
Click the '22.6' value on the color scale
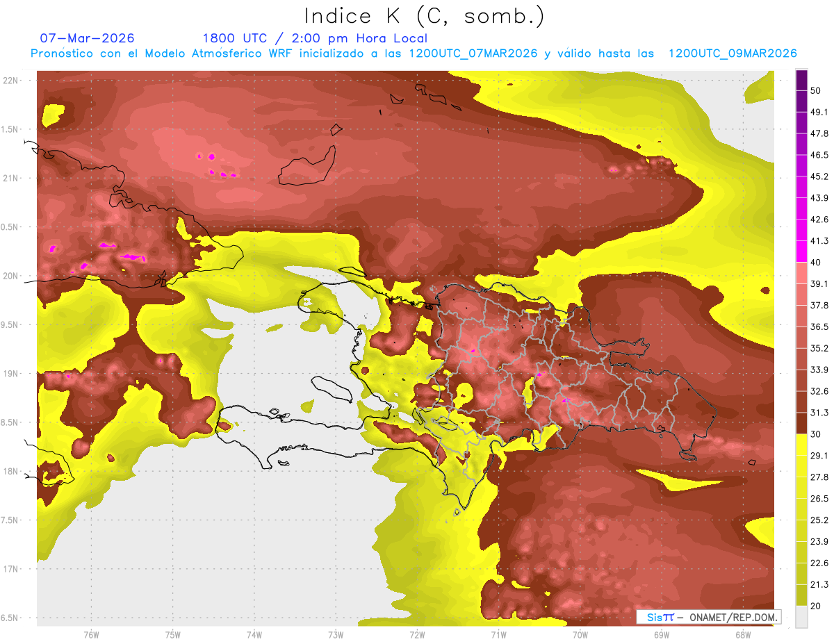point(819,563)
